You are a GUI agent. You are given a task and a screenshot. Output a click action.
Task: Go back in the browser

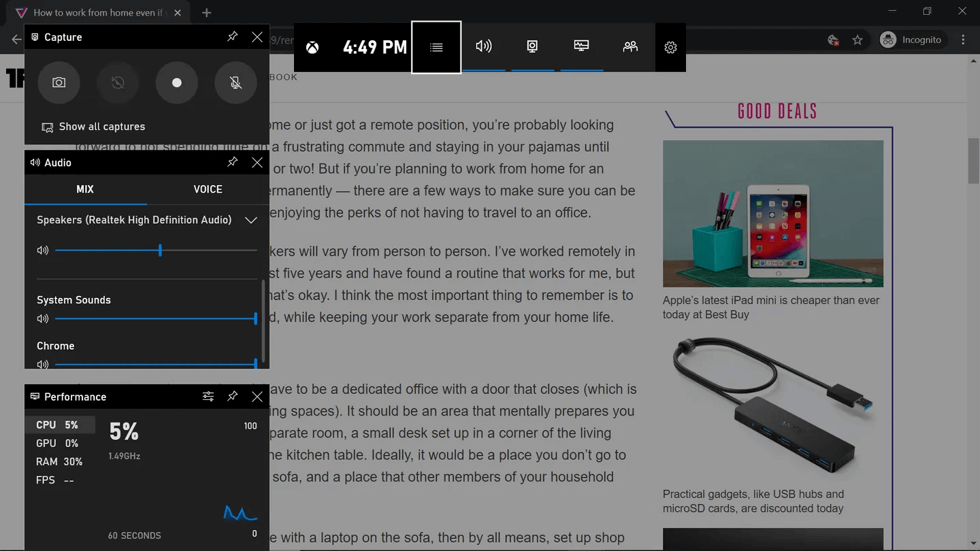[16, 39]
